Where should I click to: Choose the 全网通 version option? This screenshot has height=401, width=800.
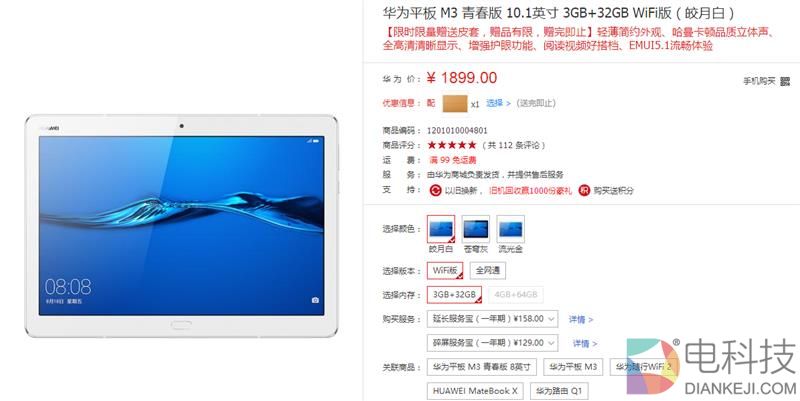pos(488,271)
